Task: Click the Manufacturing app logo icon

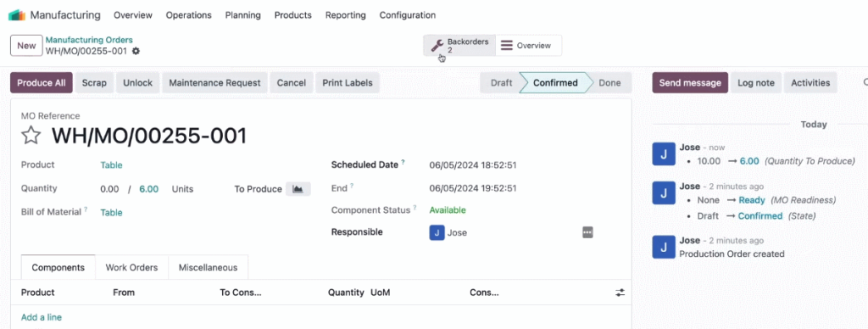Action: [17, 15]
